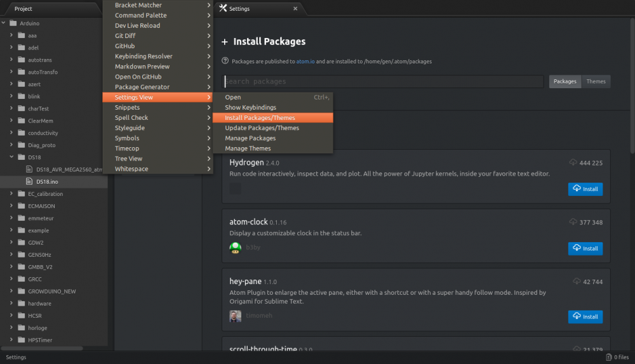Click the timomeh author avatar
Screen dimensions: 635x364
click(236, 316)
